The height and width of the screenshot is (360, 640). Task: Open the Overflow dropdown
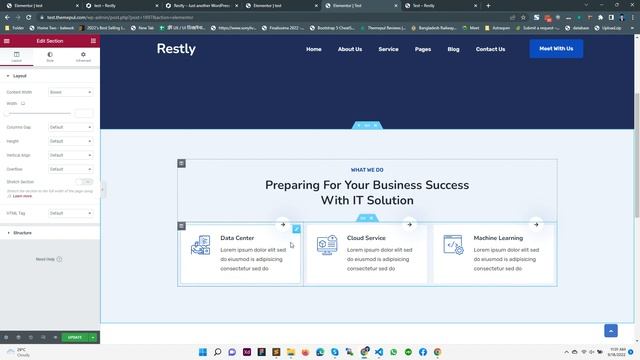71,169
